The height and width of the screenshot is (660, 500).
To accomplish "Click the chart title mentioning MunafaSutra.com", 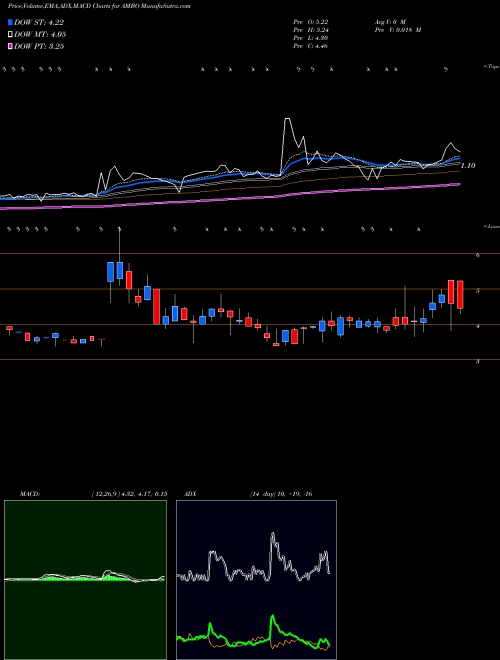I will (x=99, y=7).
